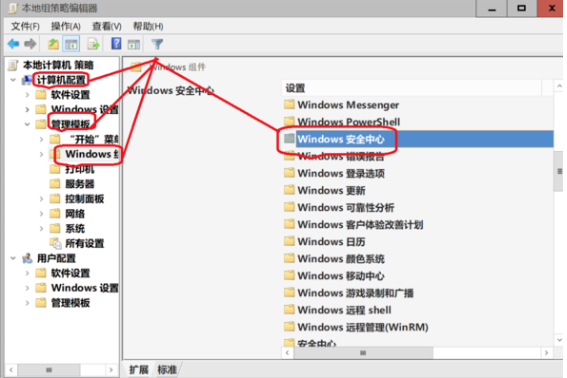Open the 帮助(H) menu
Viewport: 567px width, 378px height.
point(148,26)
